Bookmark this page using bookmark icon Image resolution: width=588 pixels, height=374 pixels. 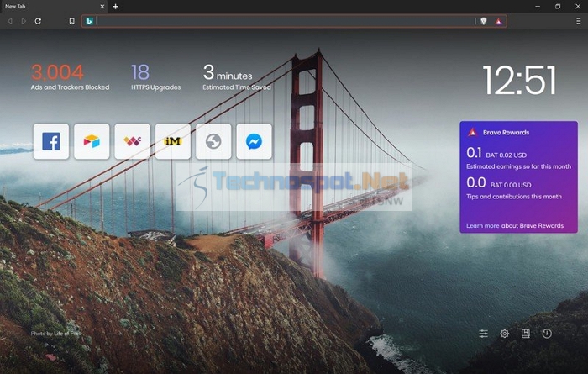click(x=71, y=21)
